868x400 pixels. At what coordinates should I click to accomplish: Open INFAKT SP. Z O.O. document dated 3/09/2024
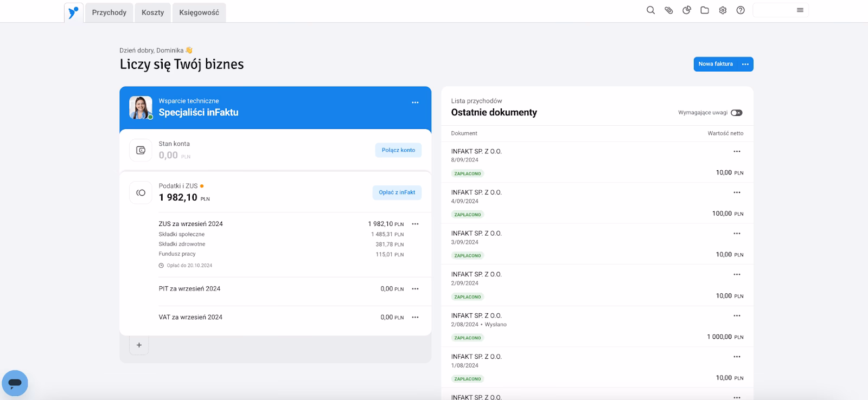pos(476,234)
